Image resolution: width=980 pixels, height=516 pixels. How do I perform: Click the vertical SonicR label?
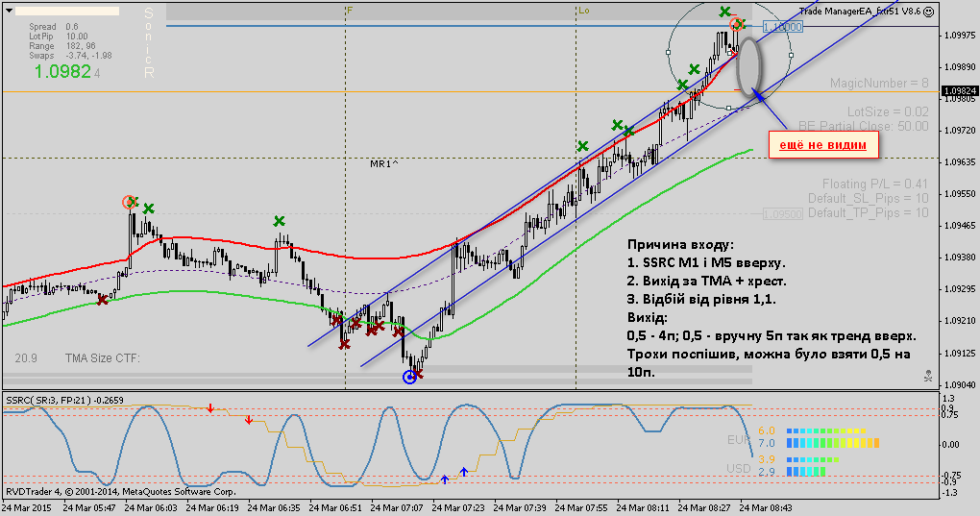[x=149, y=42]
